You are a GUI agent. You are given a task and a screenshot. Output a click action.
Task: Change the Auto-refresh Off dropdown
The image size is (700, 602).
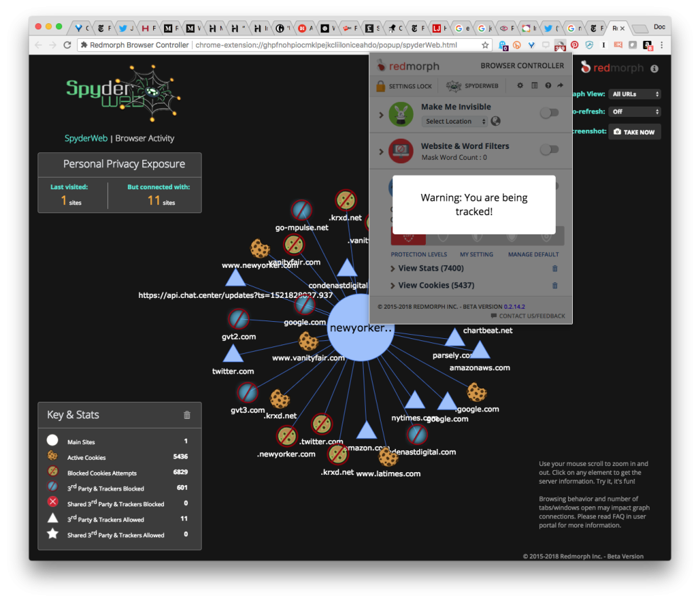click(635, 111)
